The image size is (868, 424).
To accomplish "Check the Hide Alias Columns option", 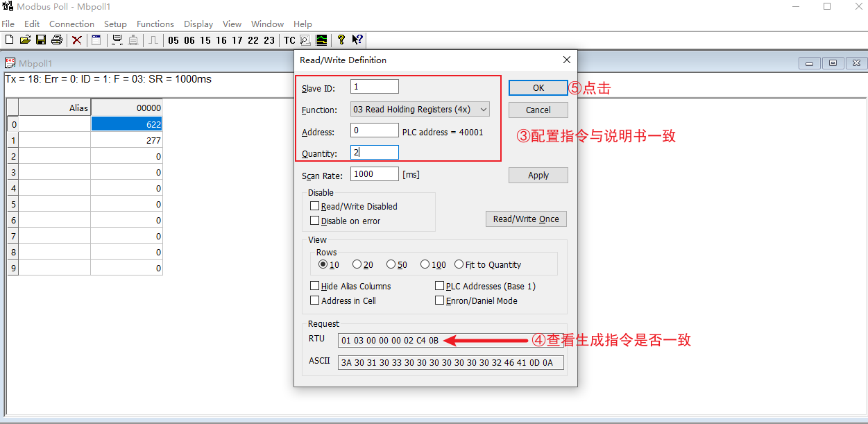I will (315, 286).
